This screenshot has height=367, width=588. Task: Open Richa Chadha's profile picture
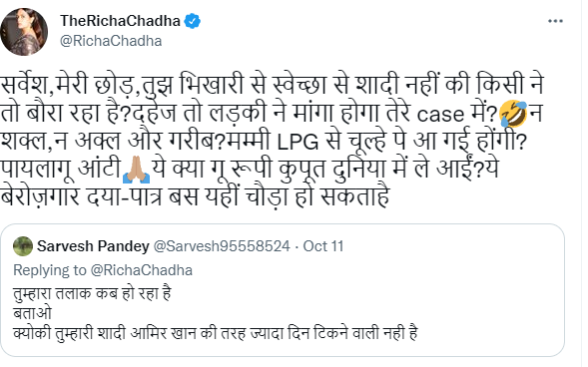click(24, 32)
